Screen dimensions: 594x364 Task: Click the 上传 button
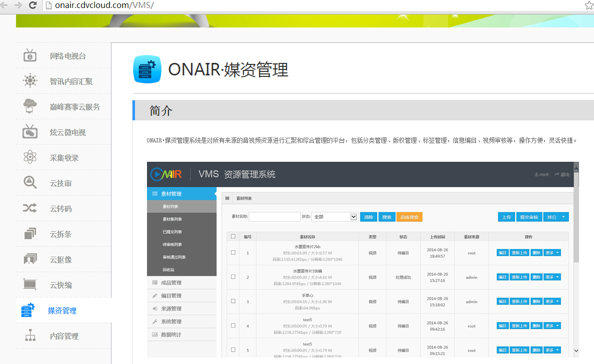506,217
